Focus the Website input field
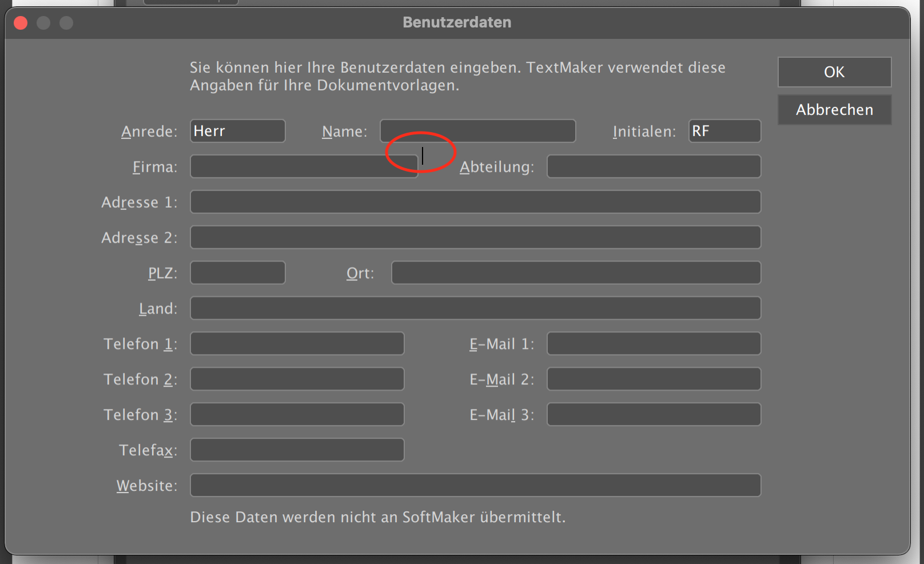 click(x=476, y=486)
